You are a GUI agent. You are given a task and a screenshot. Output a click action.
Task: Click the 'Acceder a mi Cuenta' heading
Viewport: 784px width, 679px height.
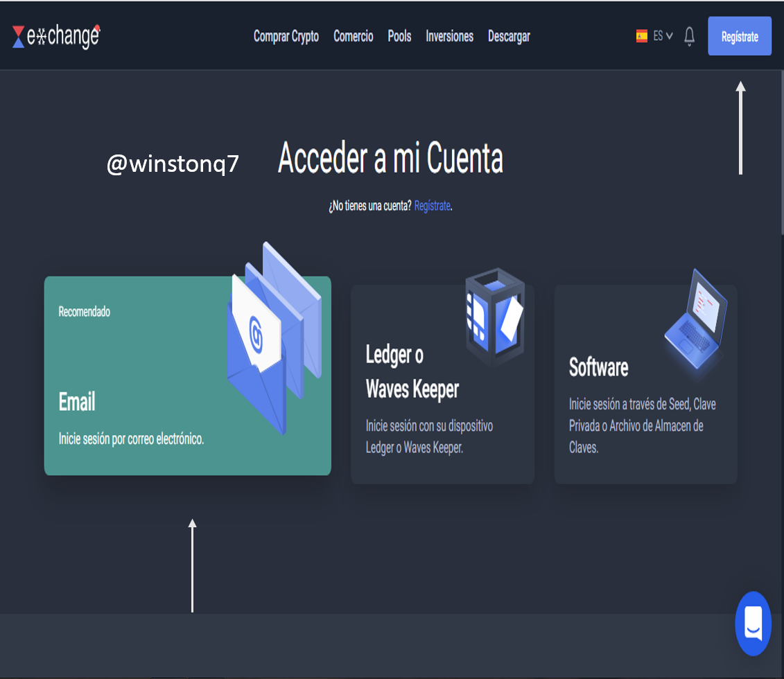(390, 158)
